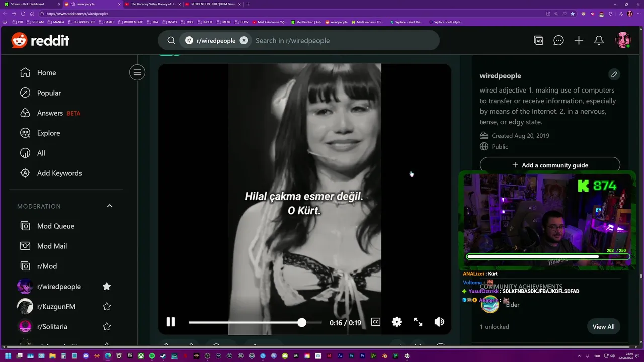Open r/wiredpeople in the sidebar
Screen dimensions: 644x362
(x=59, y=287)
